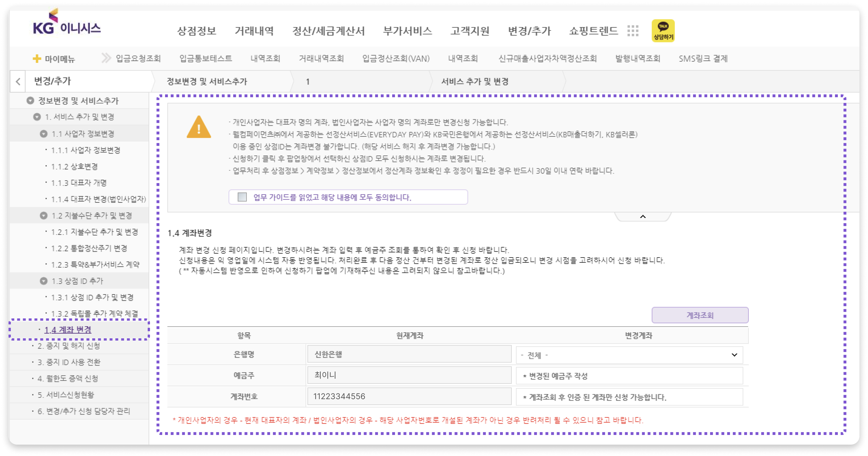Select 6. 변경/추가 신청 담당자 관리
868x456 pixels.
click(84, 411)
